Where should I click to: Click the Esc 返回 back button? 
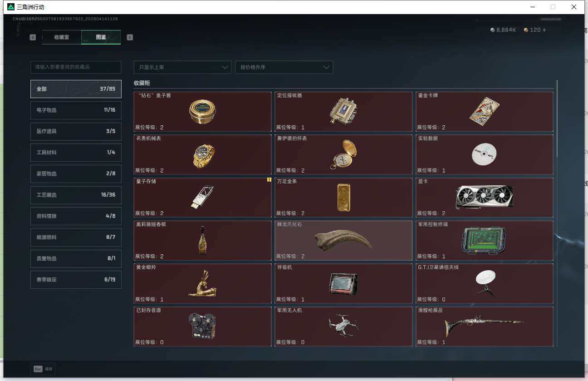pos(43,369)
